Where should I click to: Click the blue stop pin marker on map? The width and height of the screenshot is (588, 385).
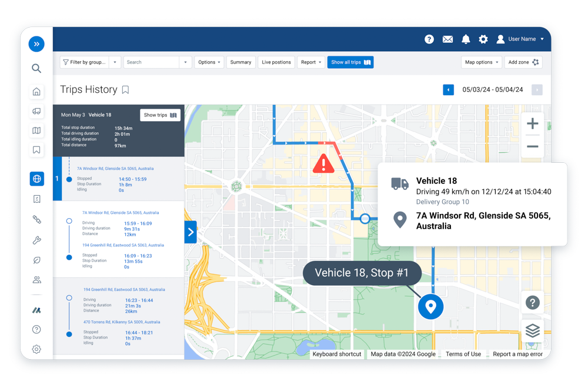[430, 307]
